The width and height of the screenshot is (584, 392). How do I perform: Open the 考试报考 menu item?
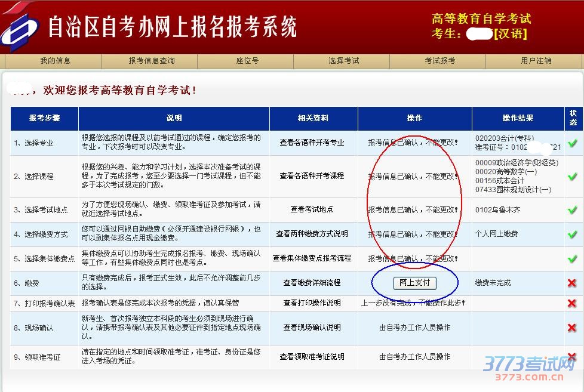(x=439, y=61)
